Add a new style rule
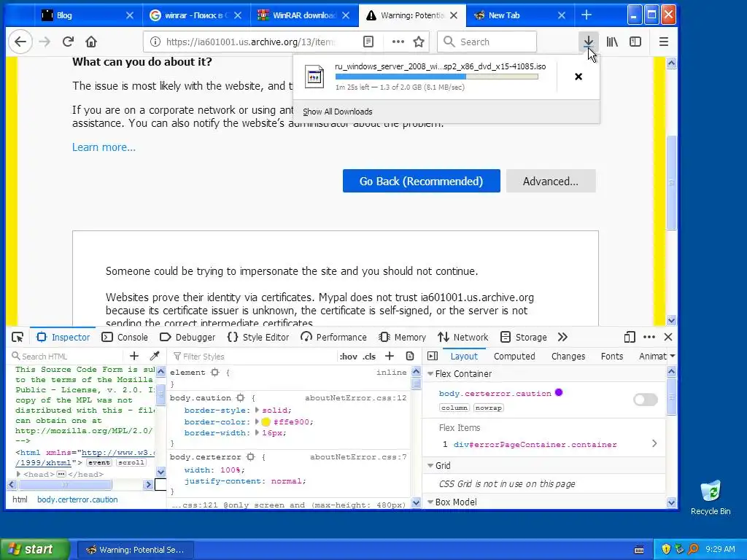747x560 pixels. (390, 356)
